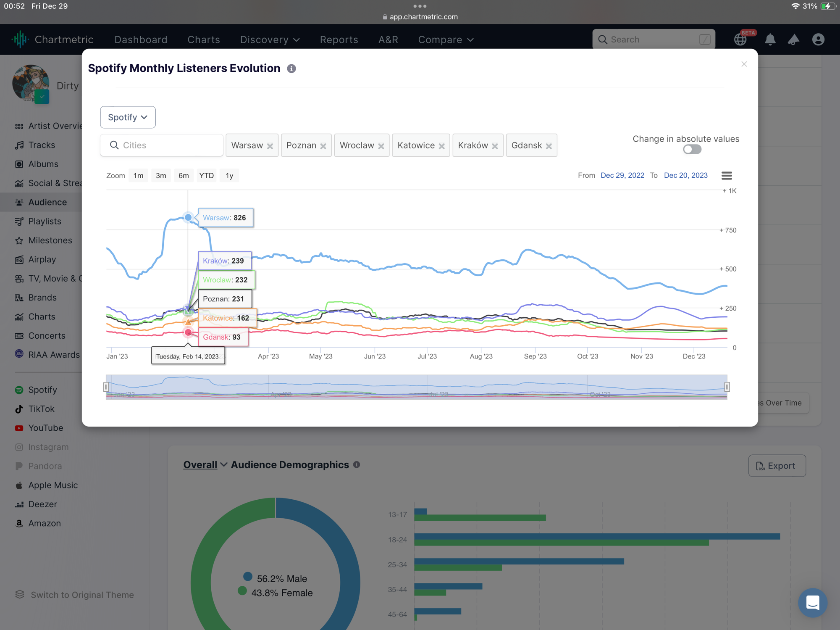The width and height of the screenshot is (840, 630).
Task: Open the chat support bubble
Action: [x=812, y=602]
